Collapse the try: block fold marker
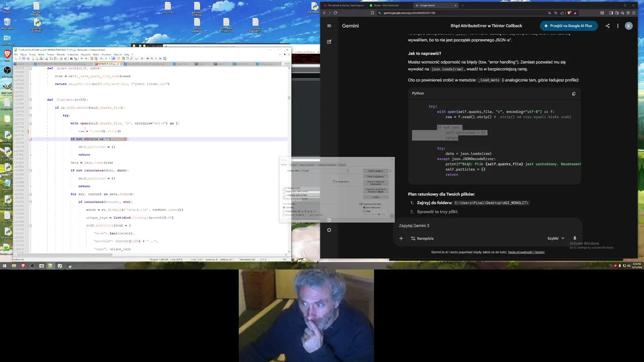 [30, 116]
